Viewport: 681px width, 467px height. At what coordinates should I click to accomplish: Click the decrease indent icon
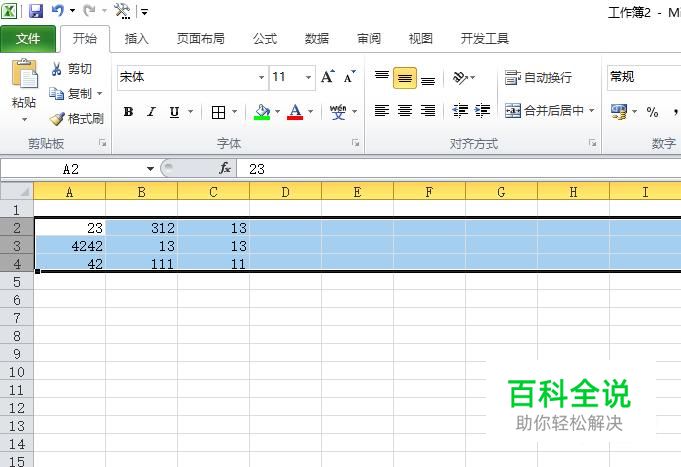(x=460, y=111)
